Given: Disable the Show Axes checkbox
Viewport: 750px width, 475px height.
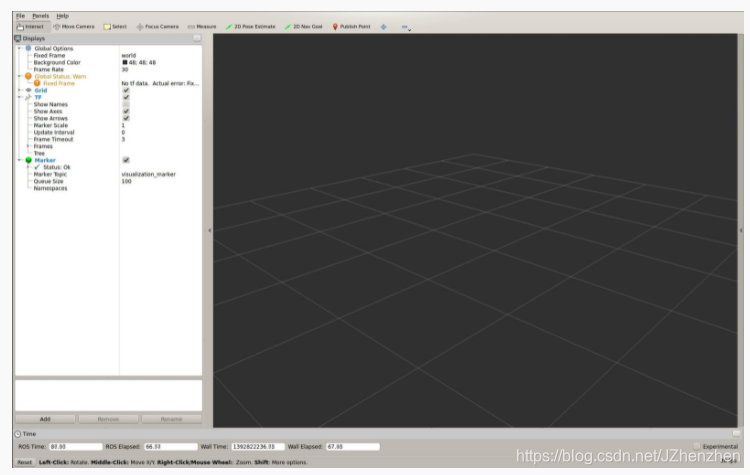Looking at the screenshot, I should [126, 111].
